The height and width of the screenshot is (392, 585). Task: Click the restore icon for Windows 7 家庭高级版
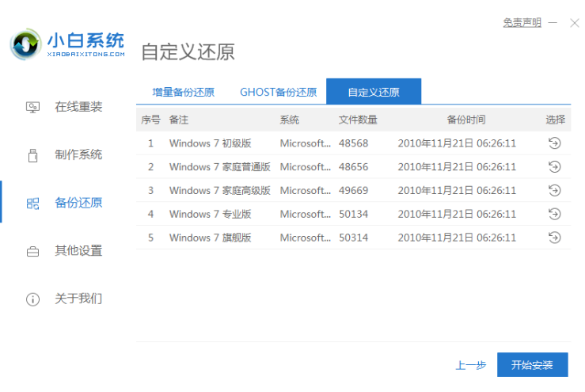tap(554, 190)
